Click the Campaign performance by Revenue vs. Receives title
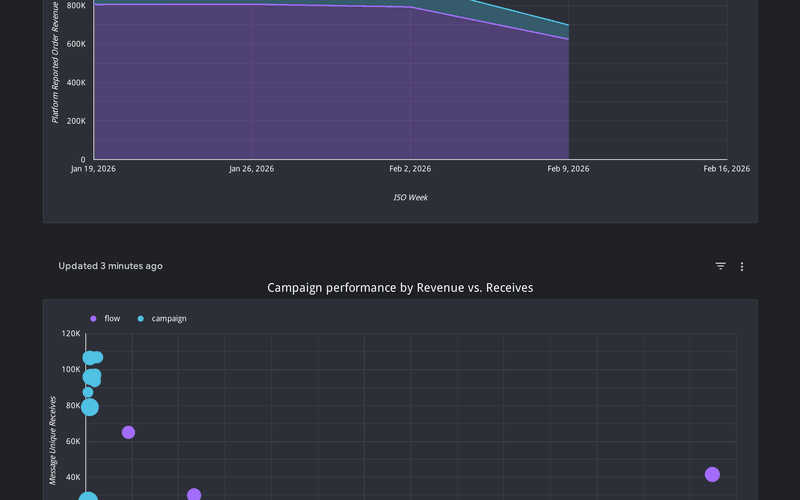Viewport: 800px width, 500px height. point(400,287)
